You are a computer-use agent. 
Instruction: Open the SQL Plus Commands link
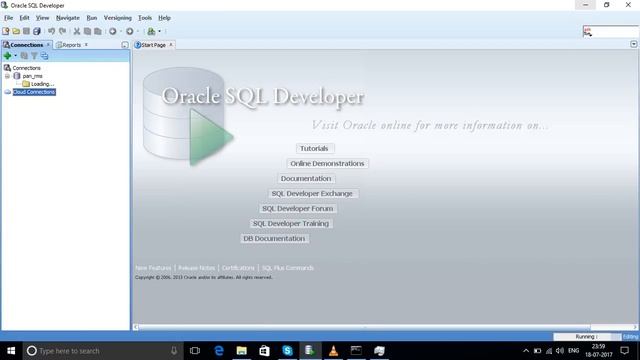[x=288, y=268]
